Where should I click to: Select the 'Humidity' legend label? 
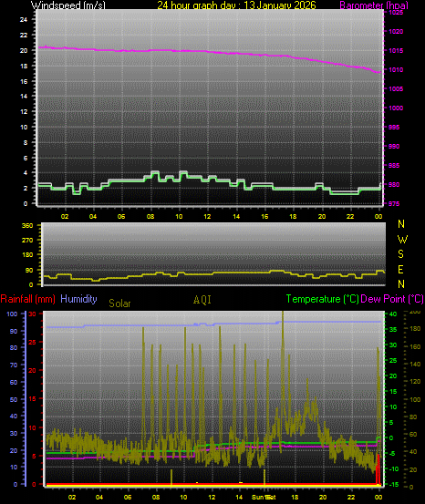click(78, 299)
